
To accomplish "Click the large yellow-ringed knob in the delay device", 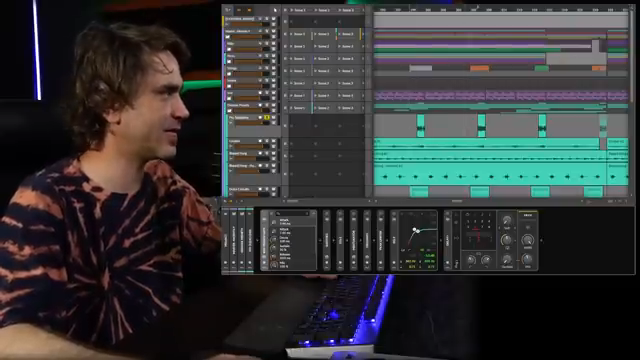I will (507, 240).
